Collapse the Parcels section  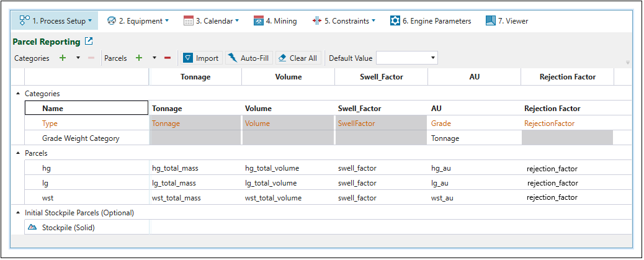17,153
